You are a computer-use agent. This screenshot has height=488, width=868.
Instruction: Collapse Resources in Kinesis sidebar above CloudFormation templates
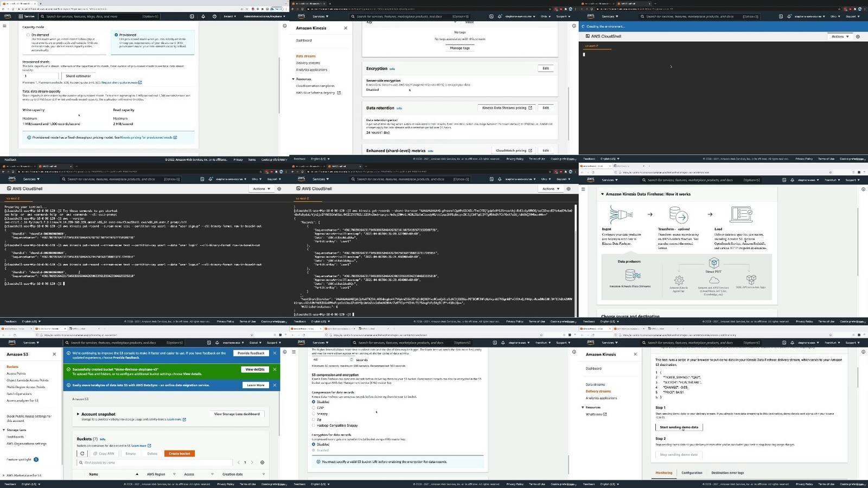tap(293, 79)
